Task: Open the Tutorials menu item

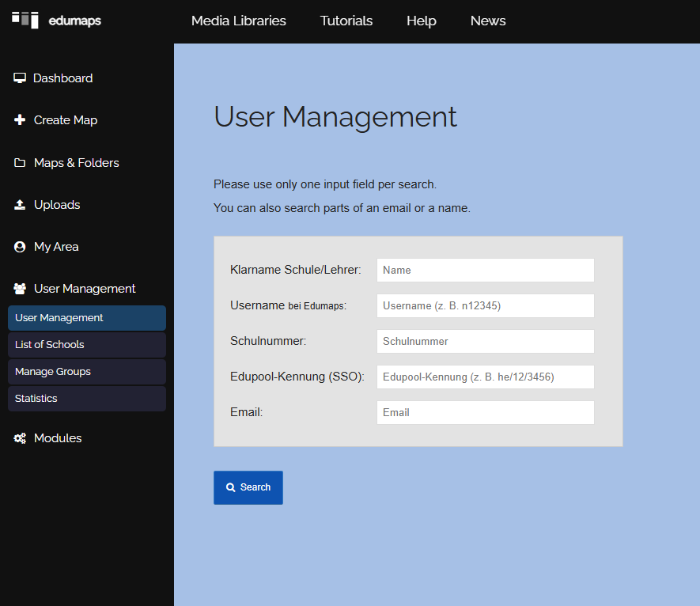Action: coord(346,21)
